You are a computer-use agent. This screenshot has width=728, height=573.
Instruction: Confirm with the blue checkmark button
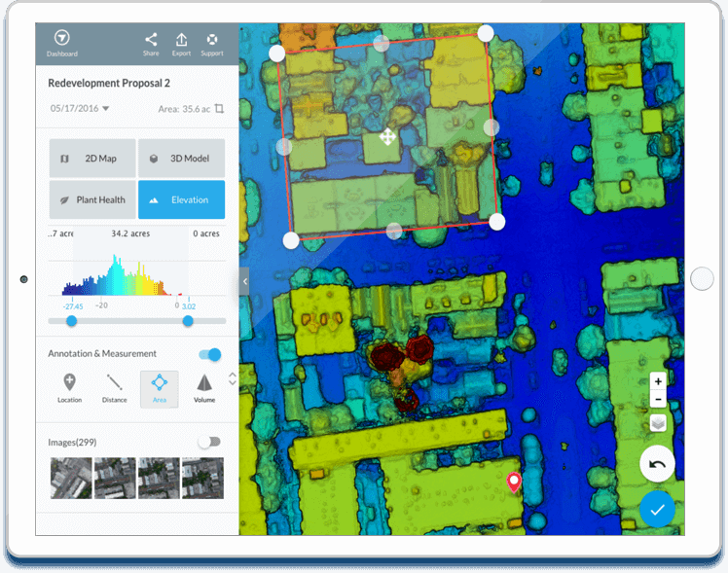657,509
